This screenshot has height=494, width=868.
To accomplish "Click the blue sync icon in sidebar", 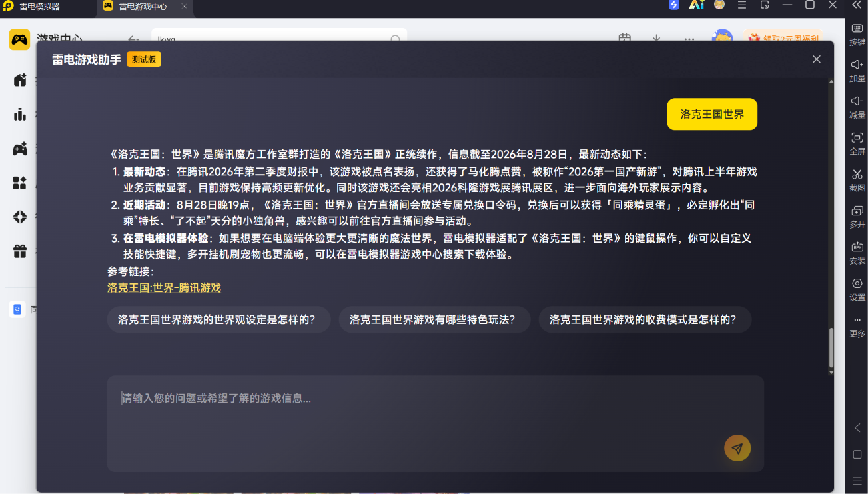I will coord(17,309).
